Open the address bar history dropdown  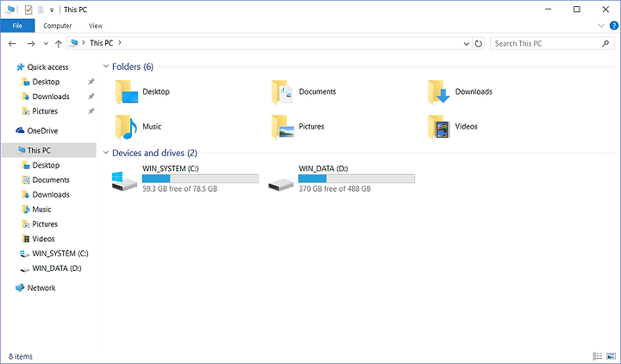[467, 44]
